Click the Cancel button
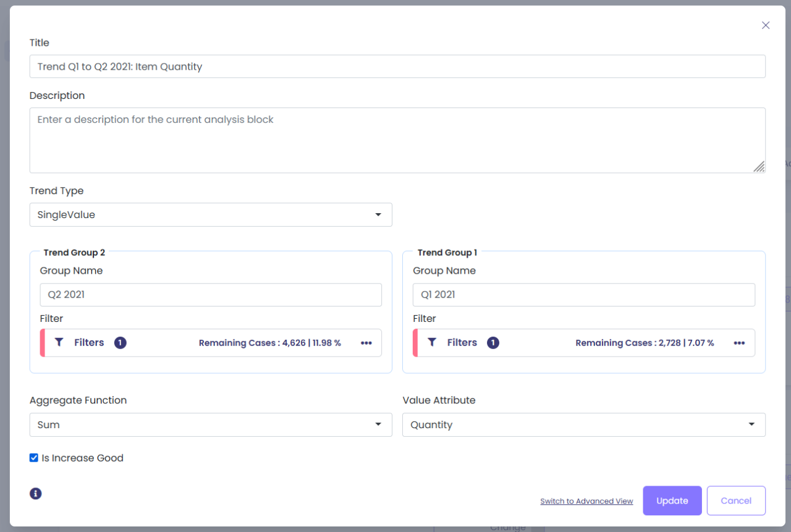 pyautogui.click(x=736, y=500)
